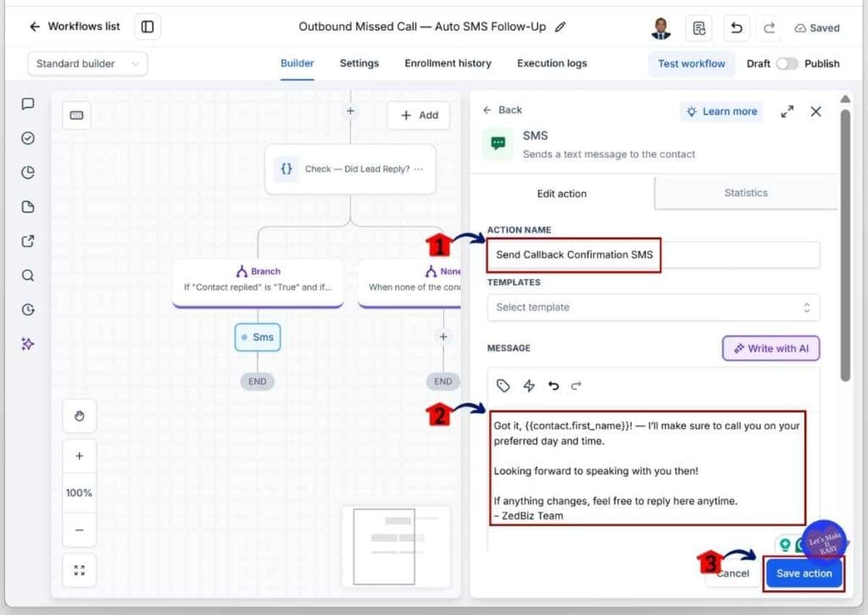Image resolution: width=868 pixels, height=615 pixels.
Task: Select the Check — Did Lead Reply? node
Action: tap(350, 169)
